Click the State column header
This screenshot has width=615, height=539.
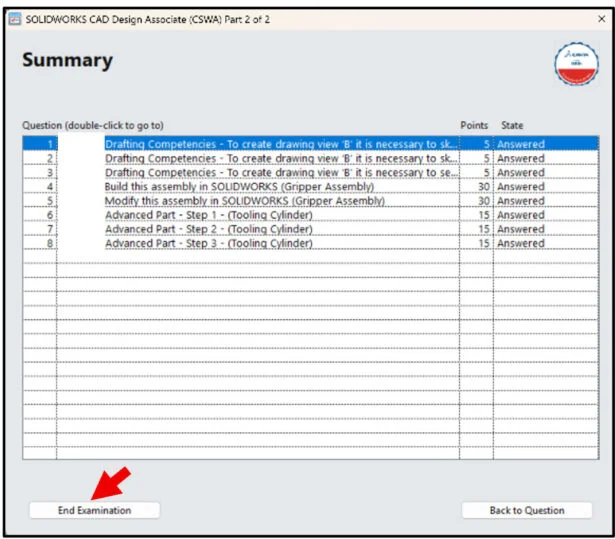[x=512, y=125]
